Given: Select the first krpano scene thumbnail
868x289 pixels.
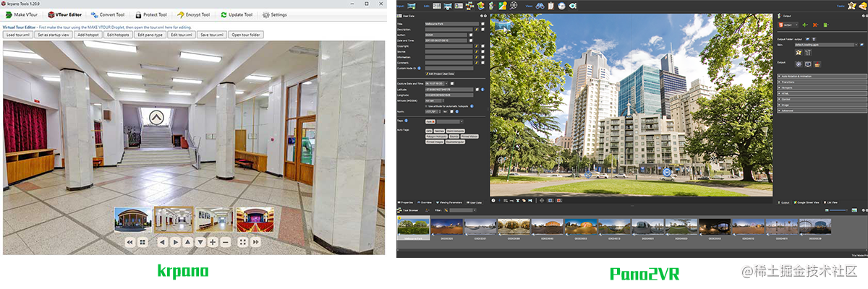Looking at the screenshot, I should [133, 220].
